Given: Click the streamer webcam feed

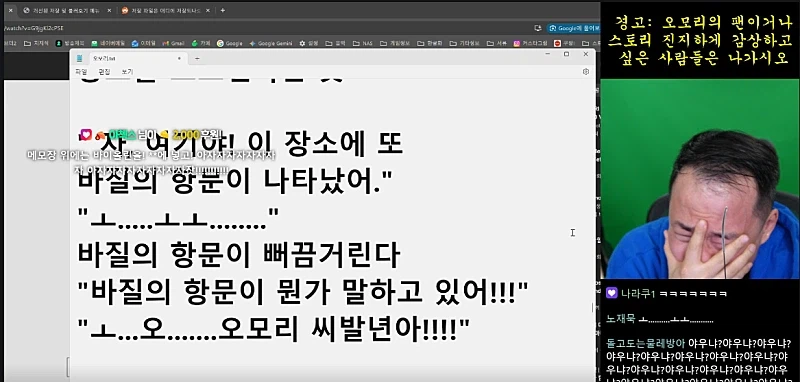Looking at the screenshot, I should (x=699, y=179).
